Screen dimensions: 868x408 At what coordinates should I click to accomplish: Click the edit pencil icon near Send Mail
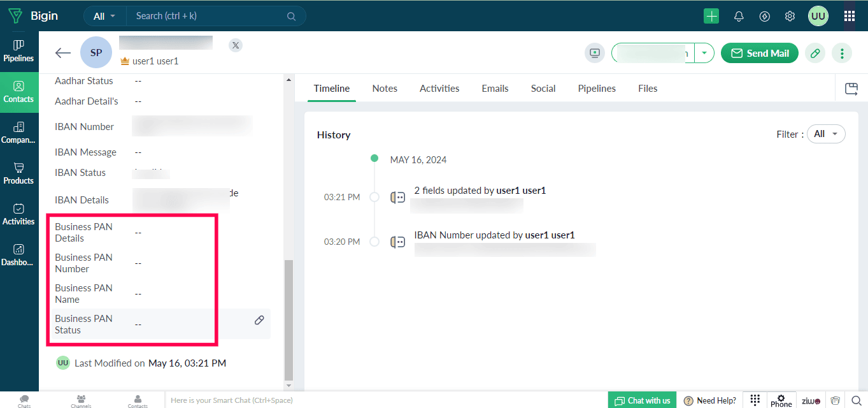[x=815, y=53]
